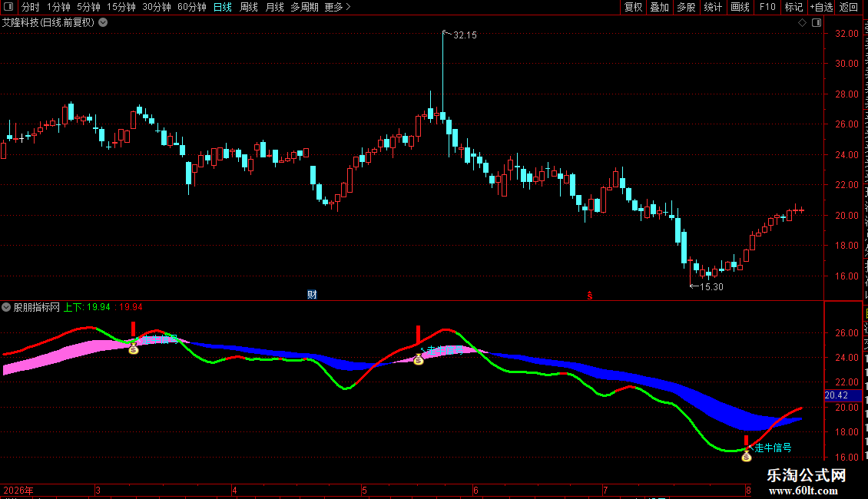
Task: Open the 复权 adjustment option
Action: [633, 7]
